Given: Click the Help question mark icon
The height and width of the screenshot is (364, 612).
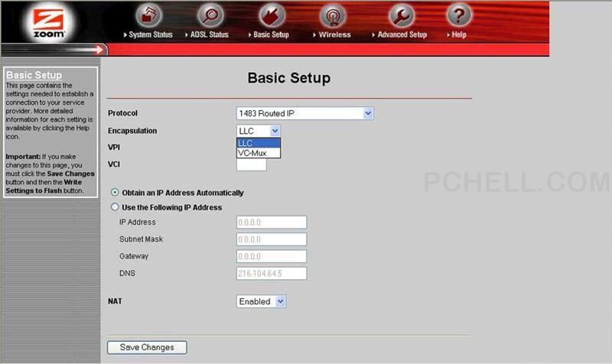Looking at the screenshot, I should point(459,15).
